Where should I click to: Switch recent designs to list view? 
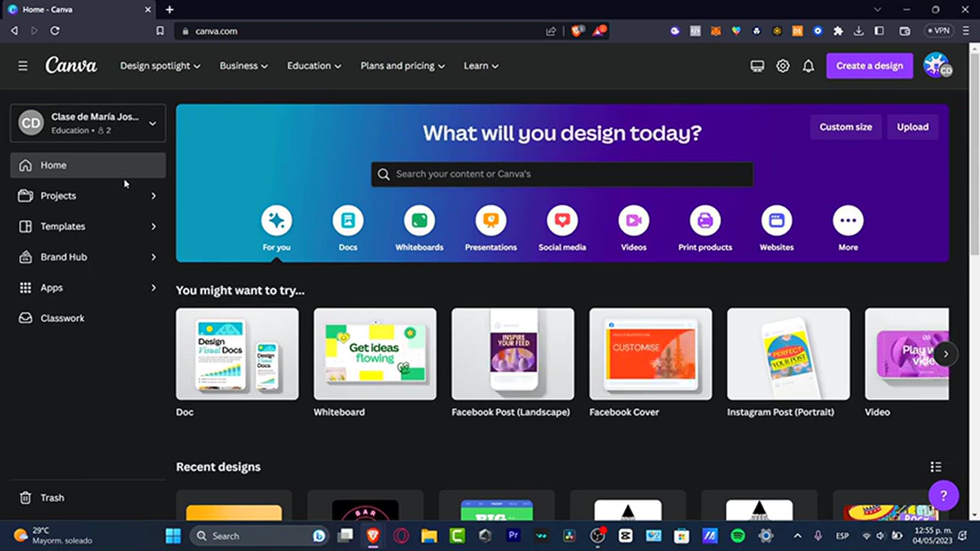point(936,467)
